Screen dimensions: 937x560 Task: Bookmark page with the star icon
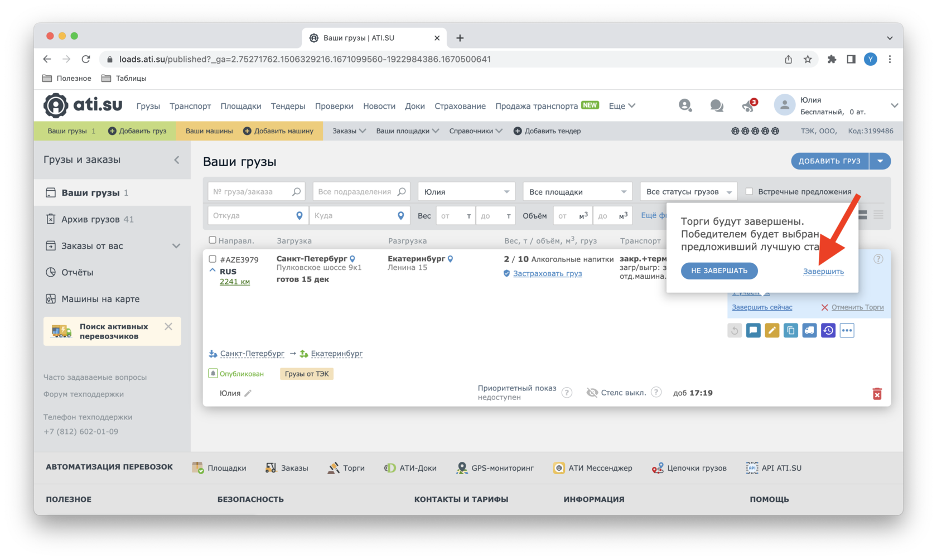(x=808, y=59)
